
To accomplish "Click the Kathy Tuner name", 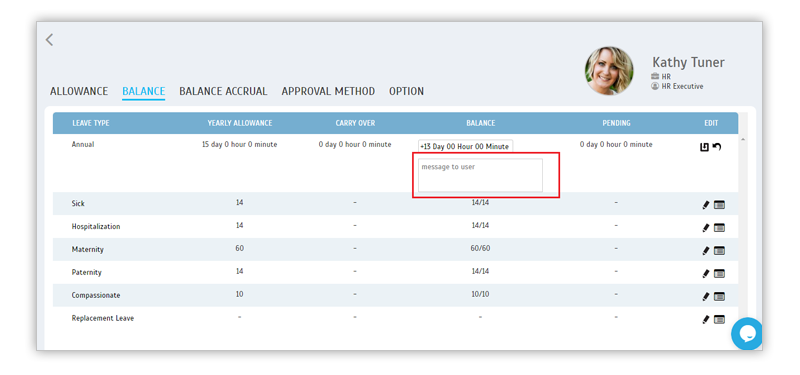I will [688, 62].
